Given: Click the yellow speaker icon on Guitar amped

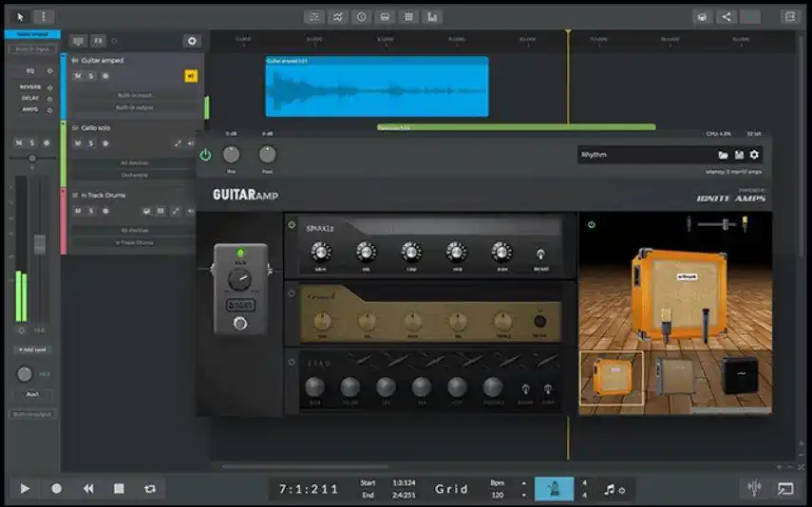Looking at the screenshot, I should [191, 76].
